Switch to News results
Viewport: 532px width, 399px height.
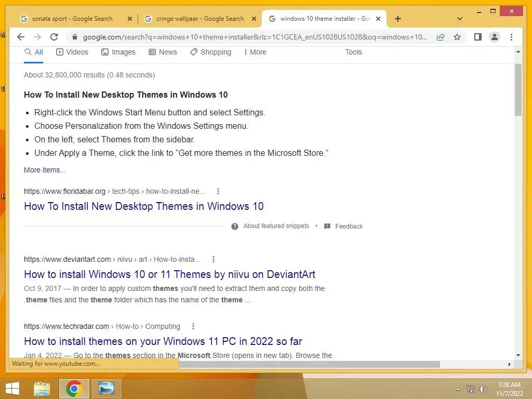pos(163,52)
